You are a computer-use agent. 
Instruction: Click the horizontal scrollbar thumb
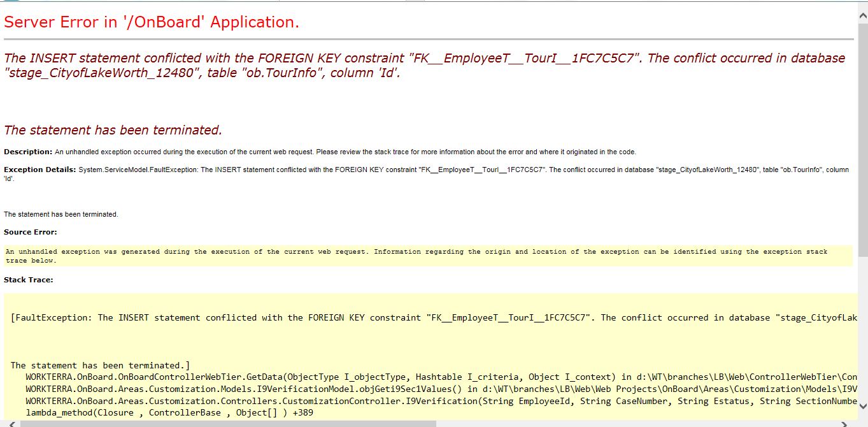223,423
